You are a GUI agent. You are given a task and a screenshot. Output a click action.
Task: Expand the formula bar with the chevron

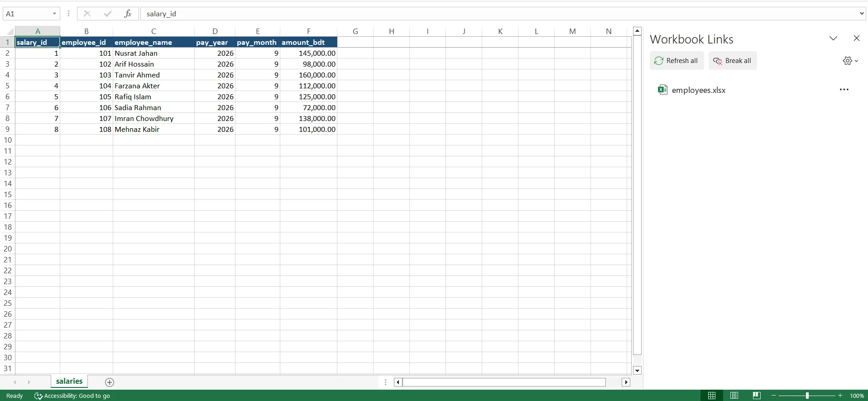coord(861,14)
